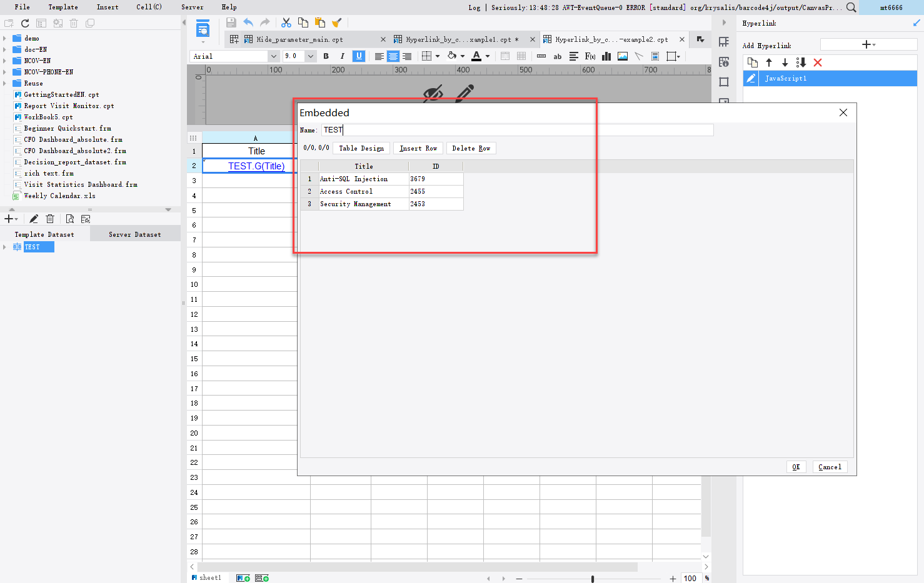Click OK in the Embedded dialog

click(796, 467)
